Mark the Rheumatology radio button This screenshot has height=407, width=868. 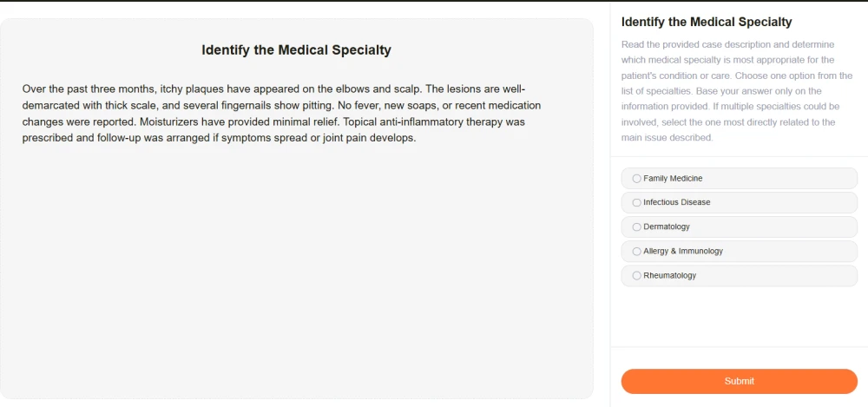click(x=637, y=276)
